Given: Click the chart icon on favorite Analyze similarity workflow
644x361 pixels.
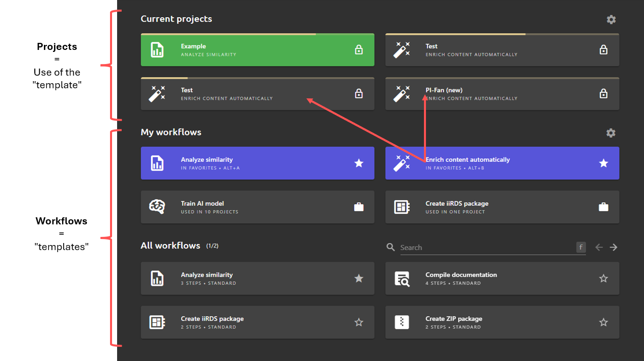Looking at the screenshot, I should (x=157, y=163).
